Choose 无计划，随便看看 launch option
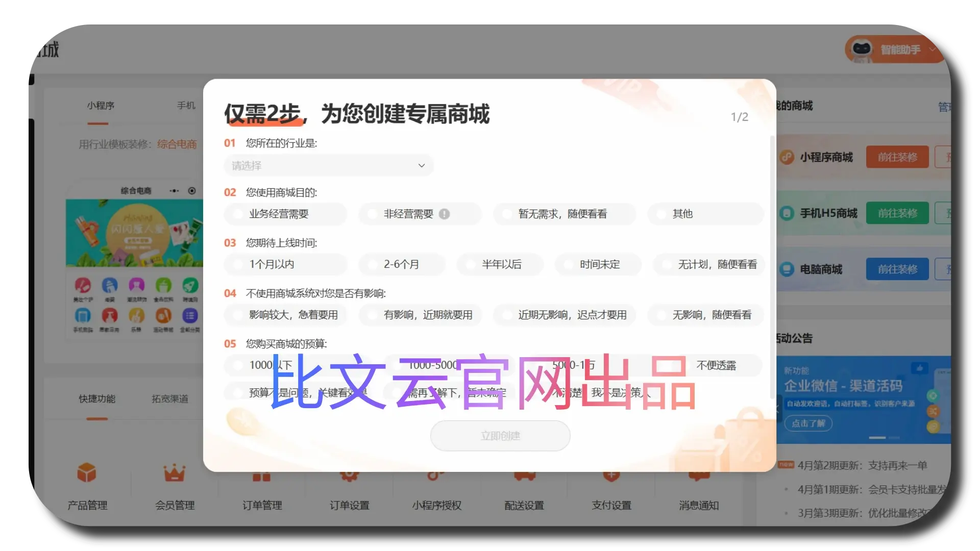Image resolution: width=980 pixels, height=551 pixels. pyautogui.click(x=708, y=264)
